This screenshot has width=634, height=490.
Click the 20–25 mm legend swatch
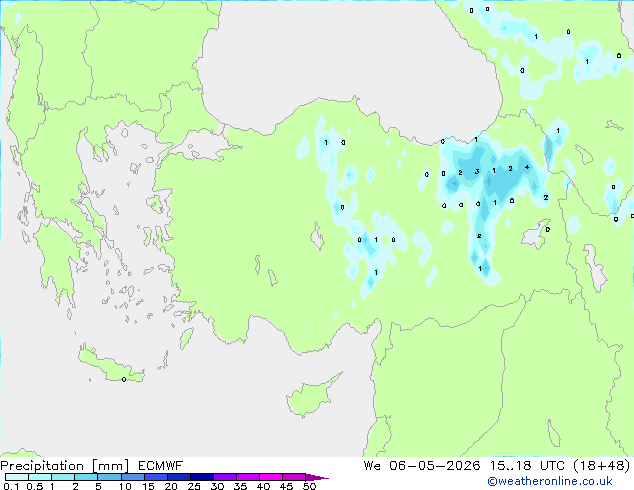click(x=179, y=477)
